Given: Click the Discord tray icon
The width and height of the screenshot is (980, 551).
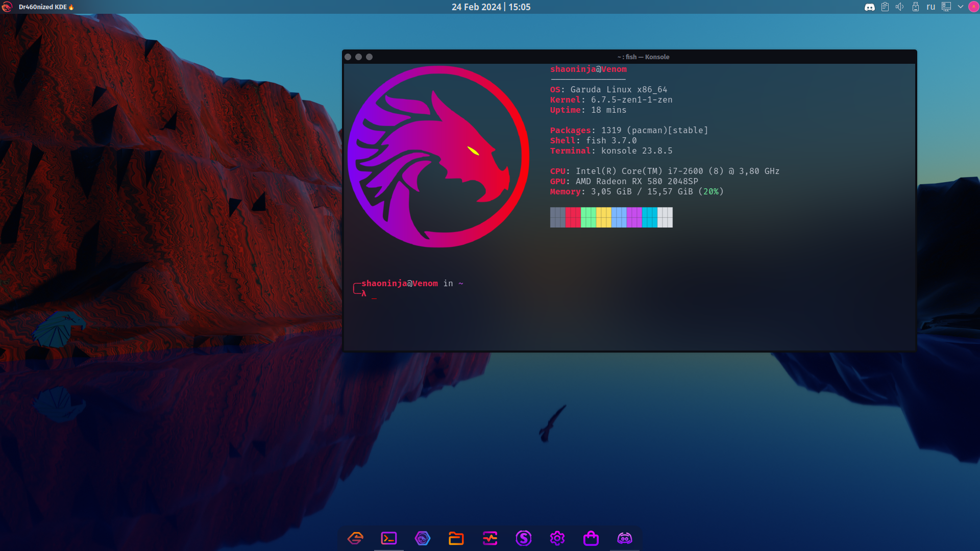Looking at the screenshot, I should coord(870,7).
